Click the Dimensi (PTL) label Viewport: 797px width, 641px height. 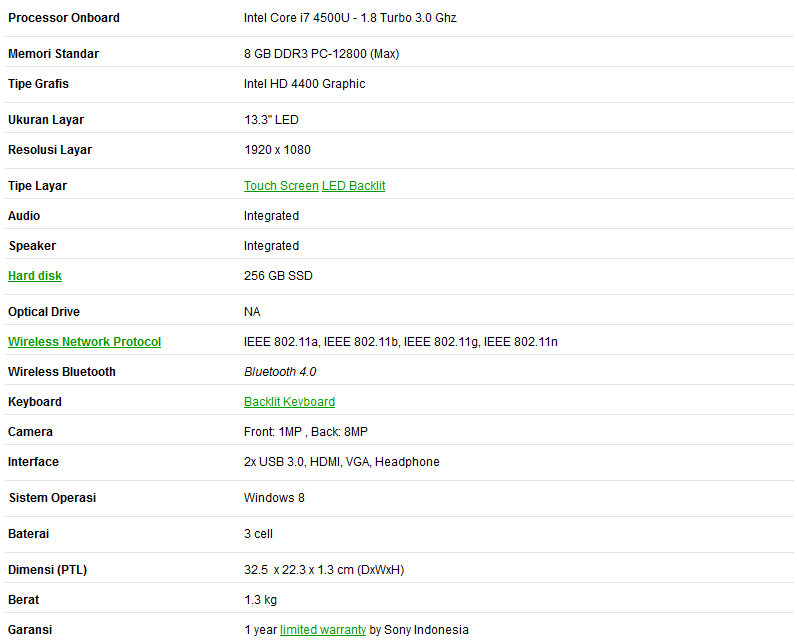[48, 570]
